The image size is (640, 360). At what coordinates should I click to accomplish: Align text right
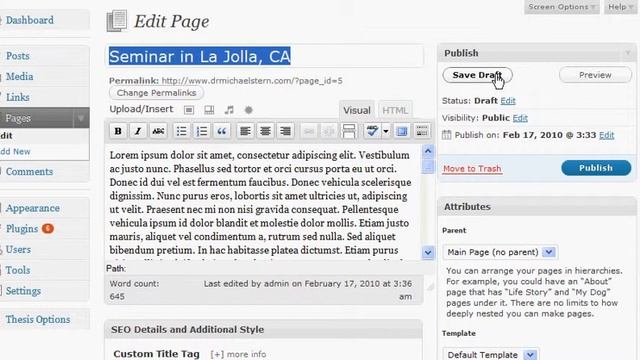285,131
